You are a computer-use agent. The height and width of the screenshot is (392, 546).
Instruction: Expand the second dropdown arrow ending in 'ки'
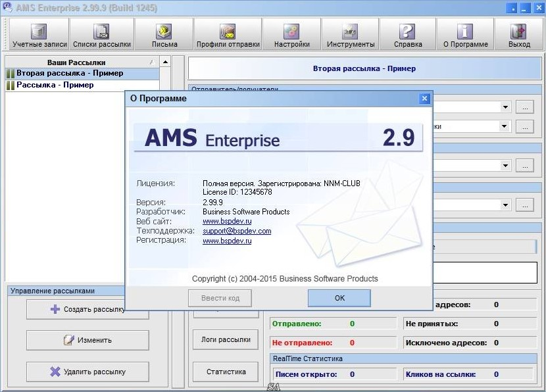click(504, 126)
